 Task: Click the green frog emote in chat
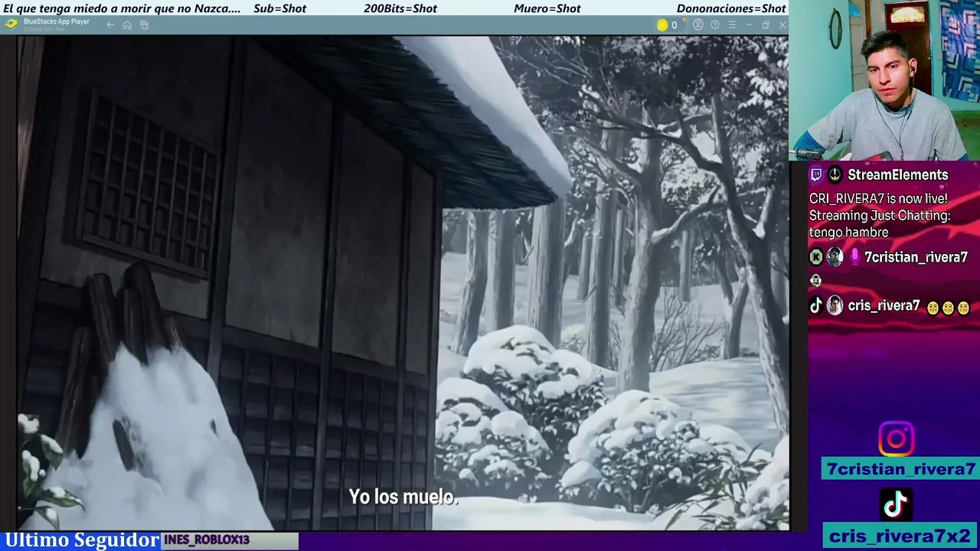coord(815,281)
